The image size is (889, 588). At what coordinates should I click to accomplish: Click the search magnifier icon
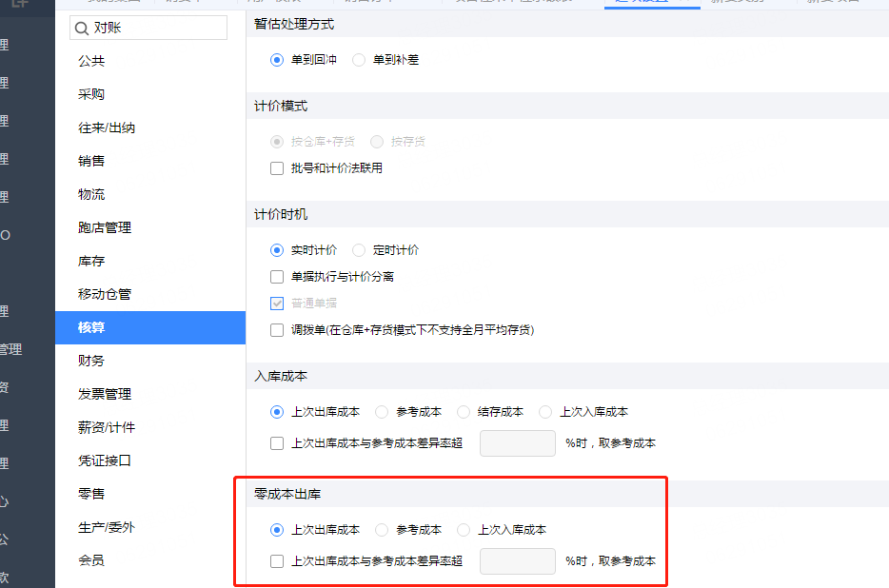coord(82,28)
